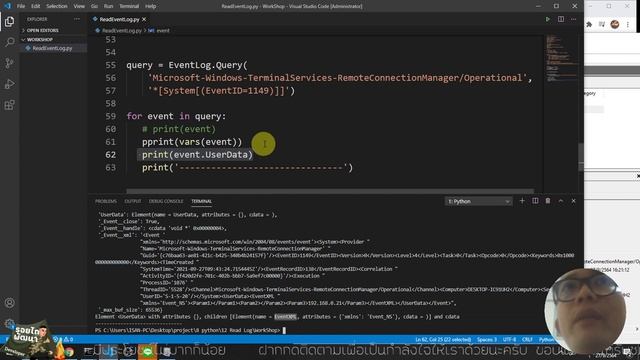Create a new terminal with plus icon
Viewport: 640px width, 360px height.
tap(522, 201)
